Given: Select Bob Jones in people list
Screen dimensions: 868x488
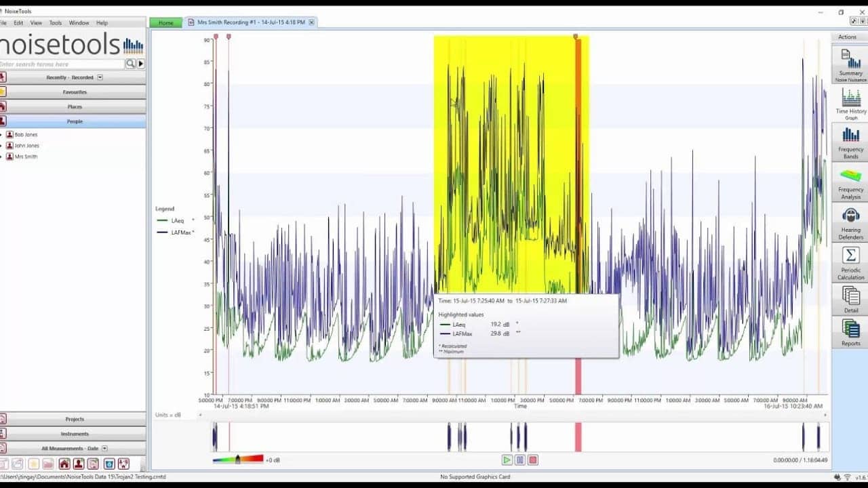Looking at the screenshot, I should [26, 135].
